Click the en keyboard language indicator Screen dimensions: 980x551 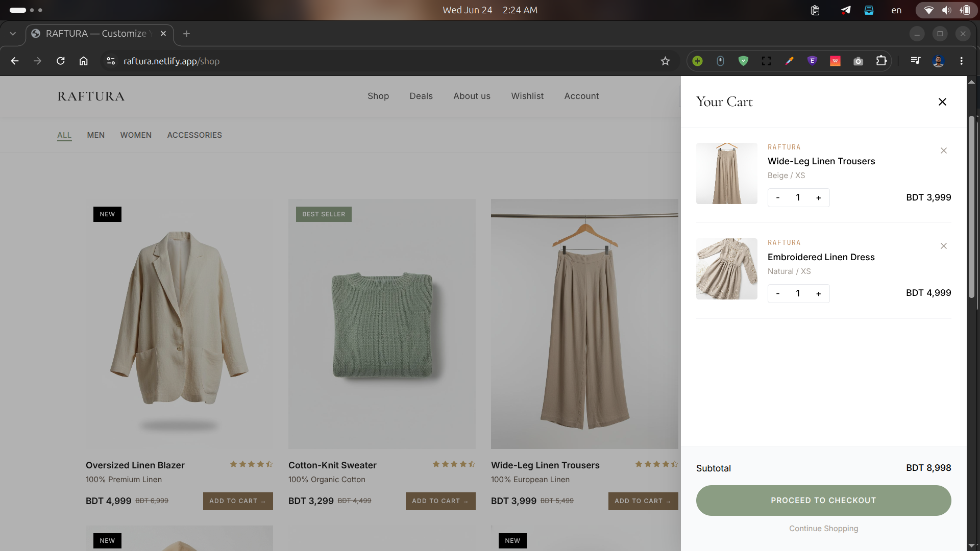point(896,10)
